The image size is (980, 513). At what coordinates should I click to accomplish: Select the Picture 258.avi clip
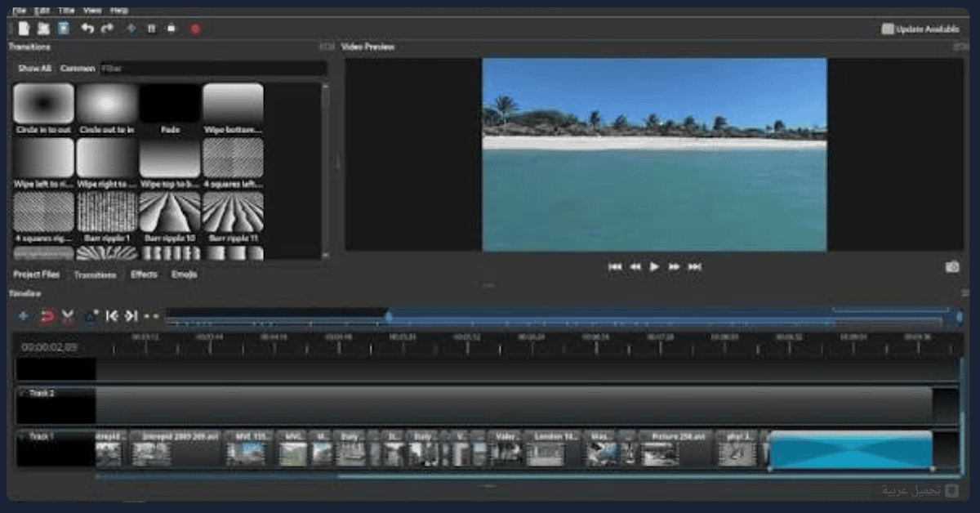(676, 448)
